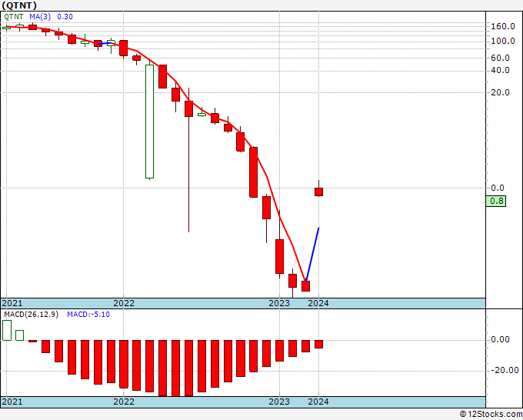Click the 40.0 price axis label
This screenshot has width=523, height=420.
[501, 71]
